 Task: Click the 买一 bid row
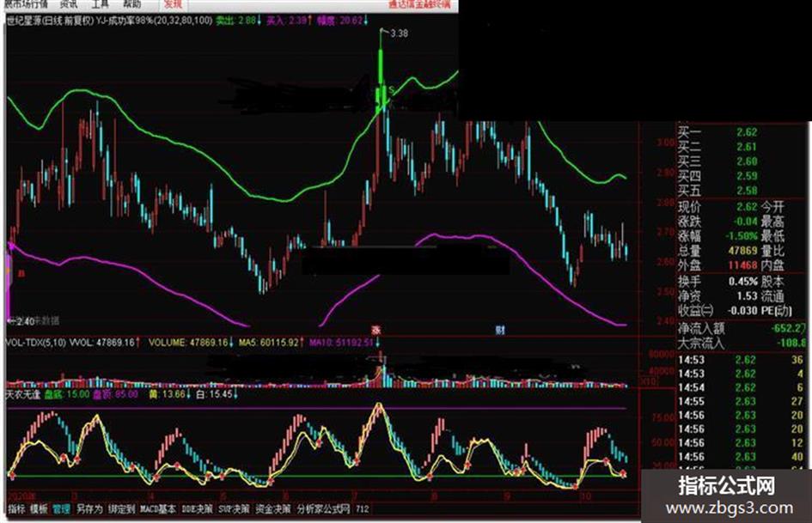[717, 132]
